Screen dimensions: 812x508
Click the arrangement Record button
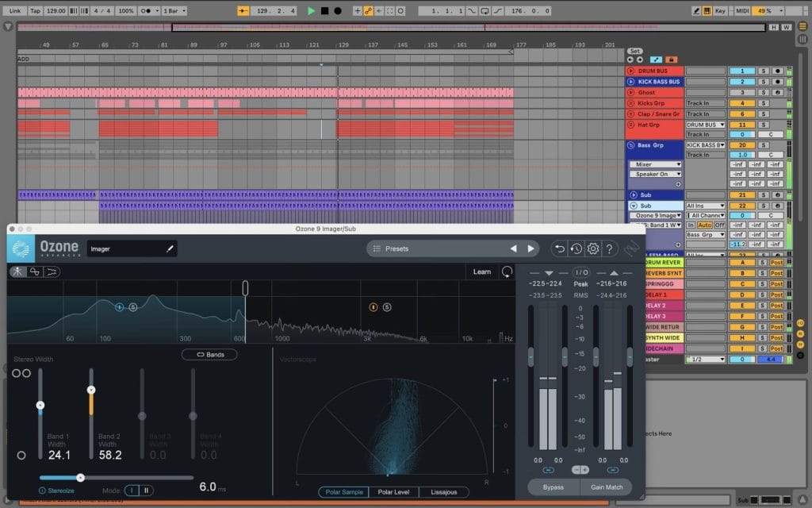(338, 11)
